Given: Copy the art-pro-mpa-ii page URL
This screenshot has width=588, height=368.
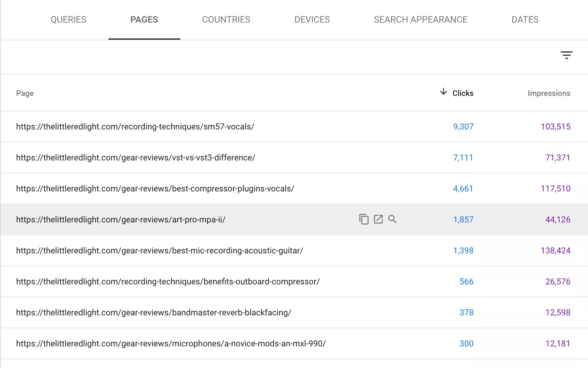Looking at the screenshot, I should click(364, 220).
